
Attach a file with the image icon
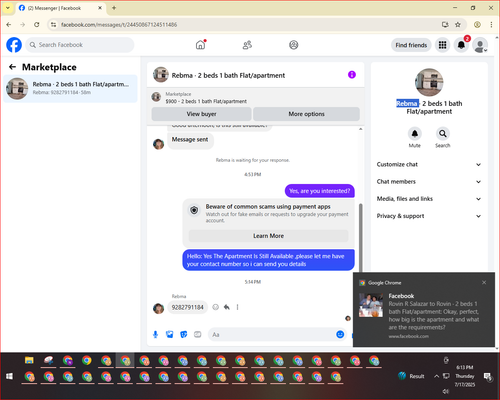(170, 334)
